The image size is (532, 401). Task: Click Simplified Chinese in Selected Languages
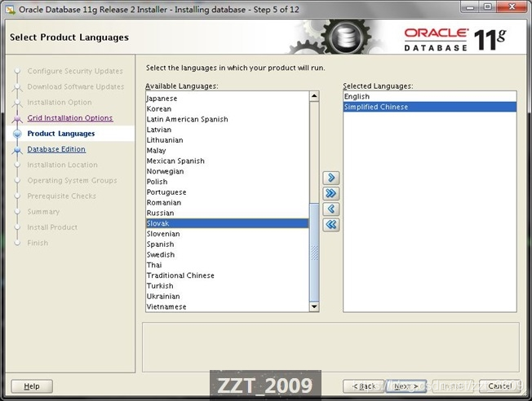click(430, 107)
